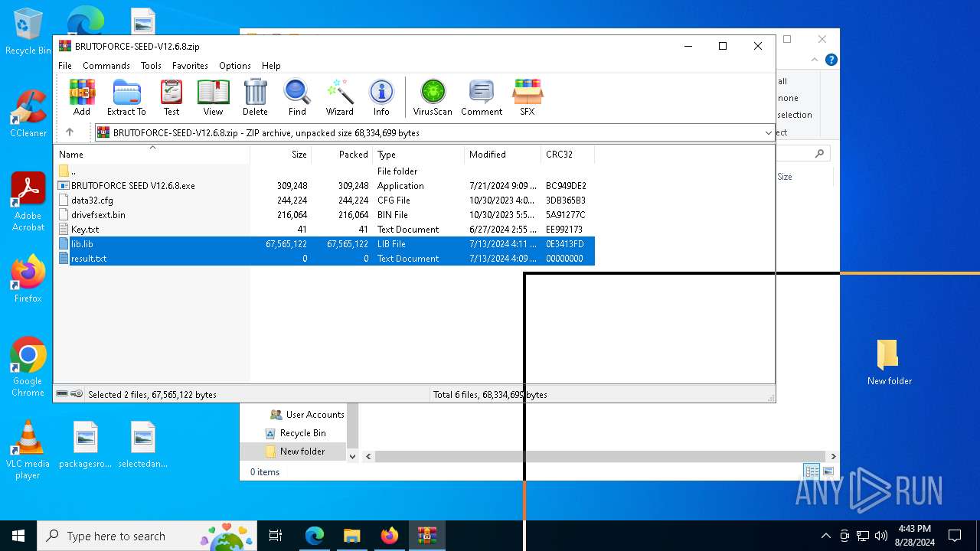Open the Find tool

(x=297, y=97)
